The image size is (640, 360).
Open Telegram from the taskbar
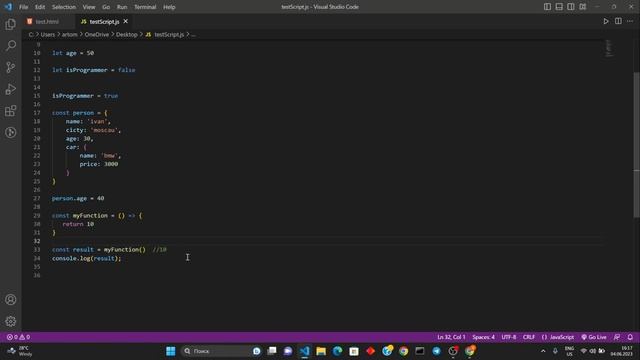tap(436, 351)
